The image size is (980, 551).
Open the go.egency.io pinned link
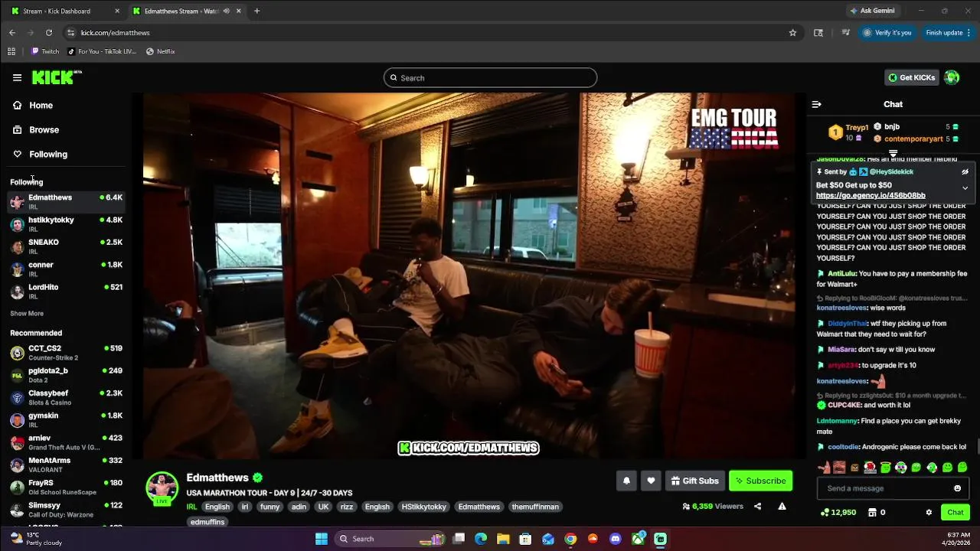(871, 196)
